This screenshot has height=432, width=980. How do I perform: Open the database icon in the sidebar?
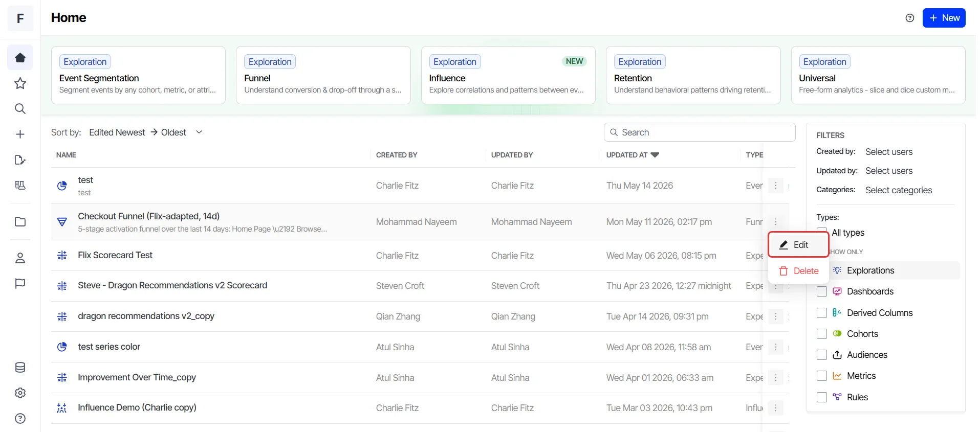(20, 368)
